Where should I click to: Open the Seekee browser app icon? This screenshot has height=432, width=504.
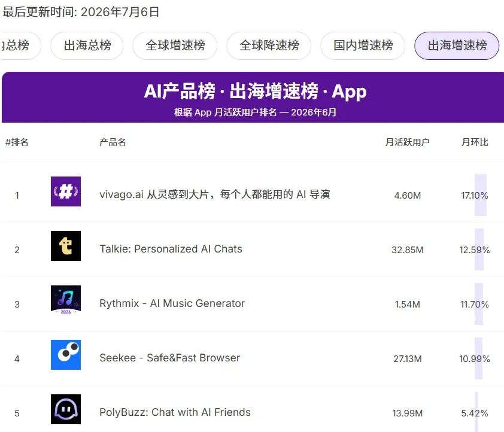(x=66, y=355)
